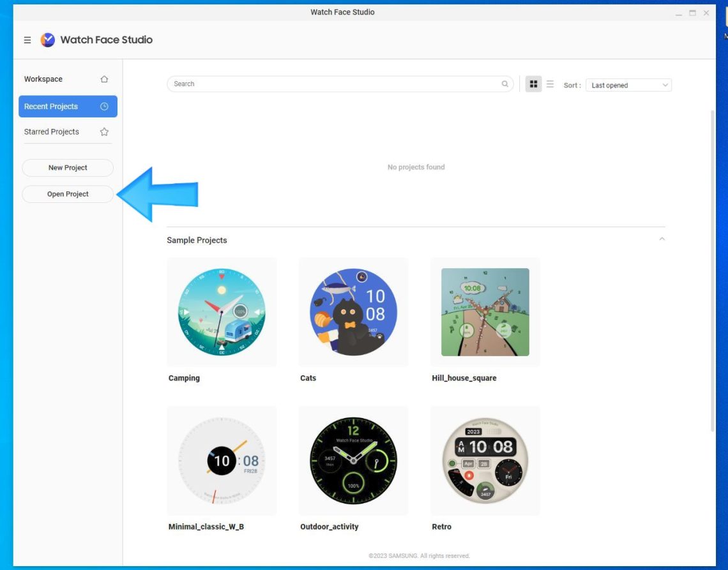Open the Cats sample watch face

pos(353,312)
